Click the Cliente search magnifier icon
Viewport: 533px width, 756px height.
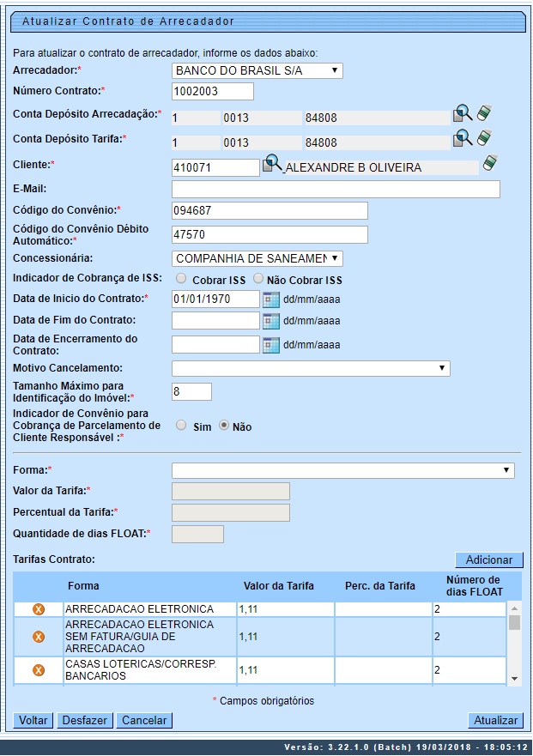click(x=272, y=163)
